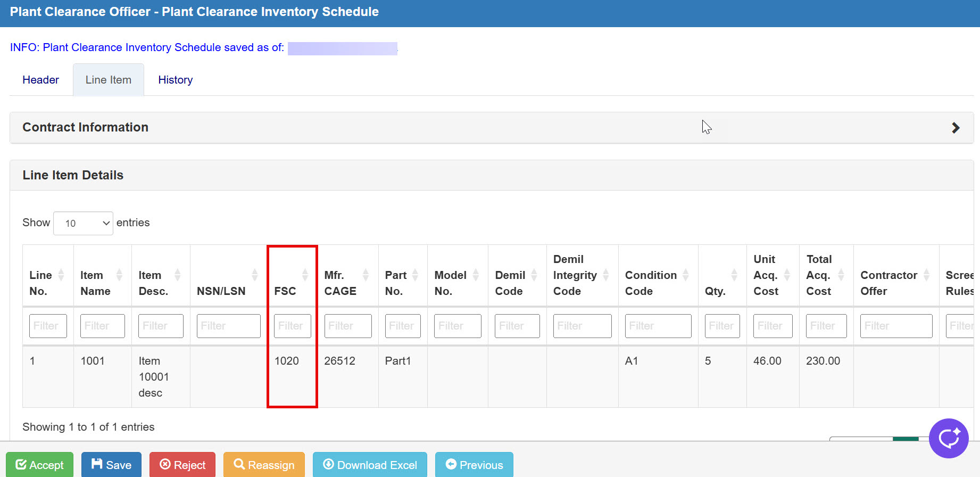This screenshot has height=477, width=980.
Task: Click the Accept button
Action: pos(40,465)
